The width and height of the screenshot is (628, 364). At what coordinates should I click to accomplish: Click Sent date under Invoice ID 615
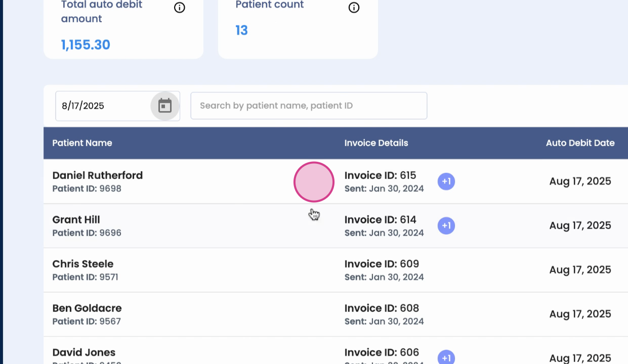pyautogui.click(x=384, y=189)
